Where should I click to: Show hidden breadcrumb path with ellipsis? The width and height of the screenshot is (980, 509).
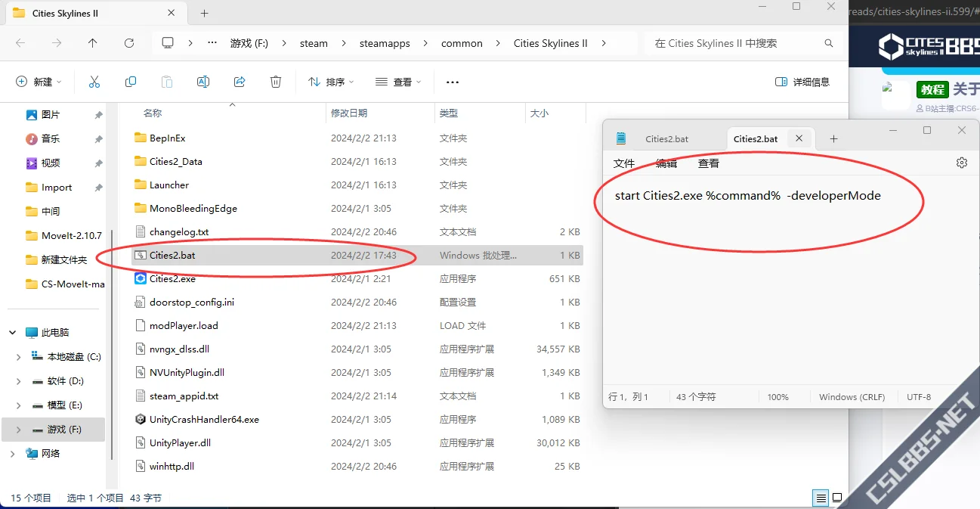point(212,43)
